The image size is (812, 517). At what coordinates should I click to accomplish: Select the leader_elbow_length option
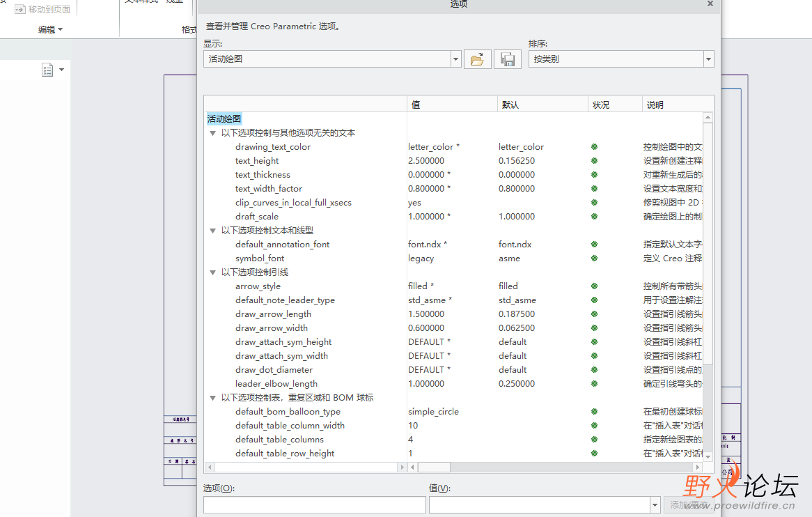276,384
